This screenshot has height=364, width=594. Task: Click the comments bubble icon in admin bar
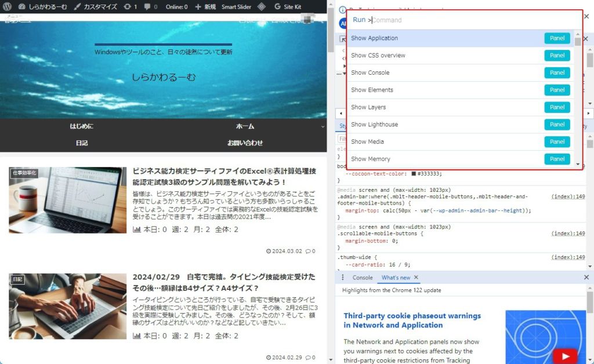pyautogui.click(x=147, y=6)
